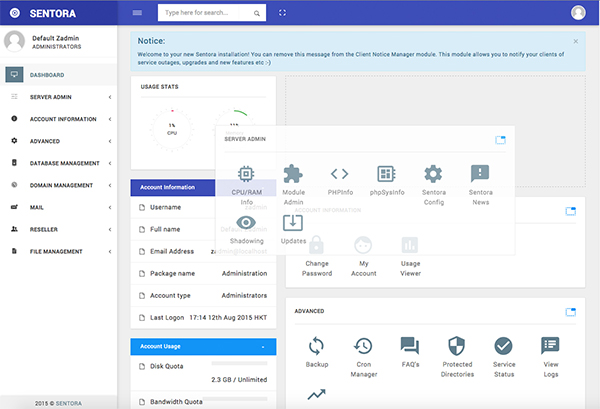600x409 pixels.
Task: Expand the Mail sidebar chevron
Action: pyautogui.click(x=110, y=207)
